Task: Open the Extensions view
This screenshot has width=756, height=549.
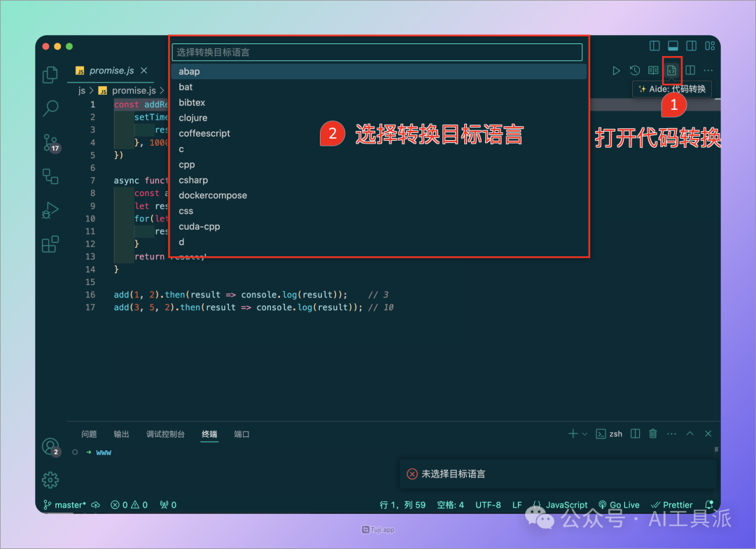Action: [x=50, y=244]
